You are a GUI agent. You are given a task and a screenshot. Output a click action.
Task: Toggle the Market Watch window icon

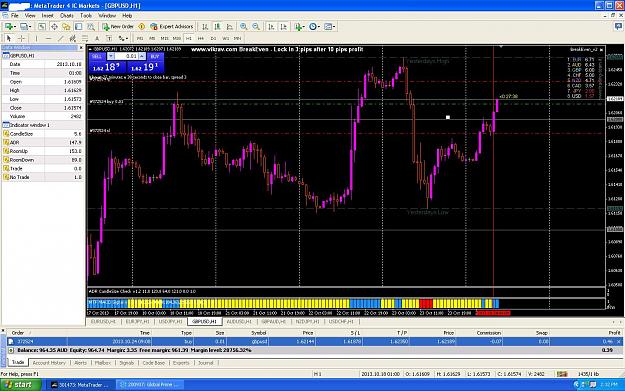click(41, 27)
